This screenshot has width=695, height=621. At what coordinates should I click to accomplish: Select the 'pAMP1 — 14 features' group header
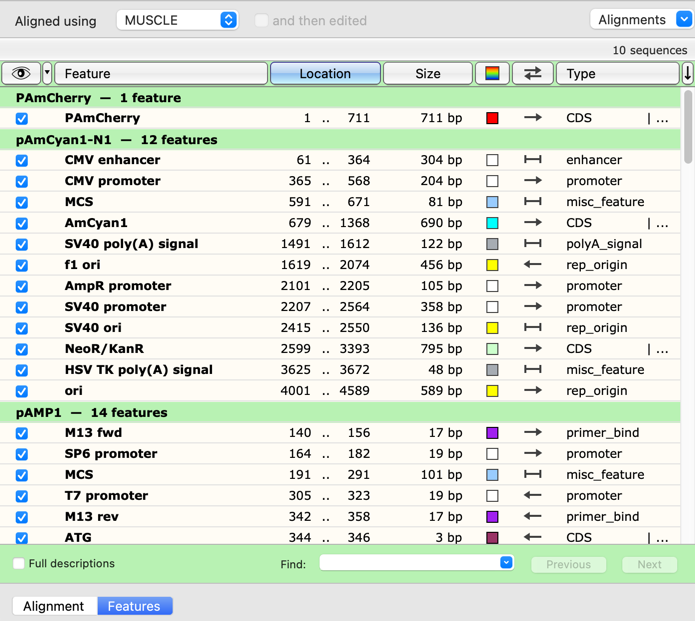[x=340, y=412]
